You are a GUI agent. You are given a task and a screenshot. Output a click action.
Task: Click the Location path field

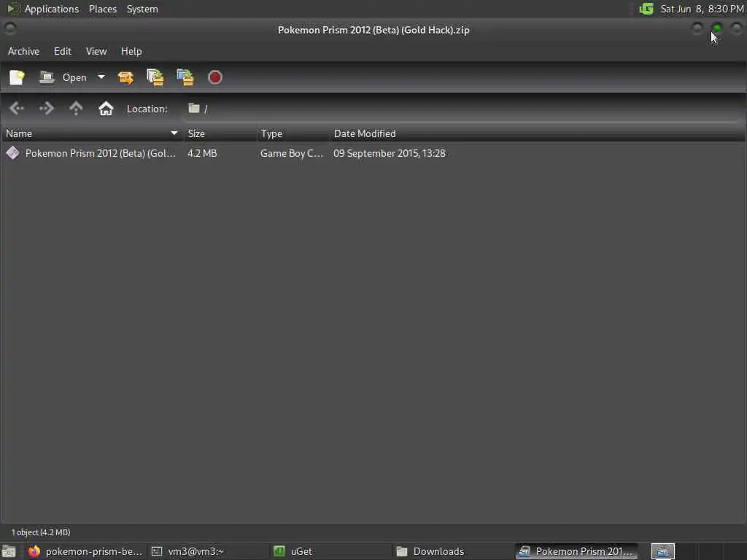(x=462, y=109)
